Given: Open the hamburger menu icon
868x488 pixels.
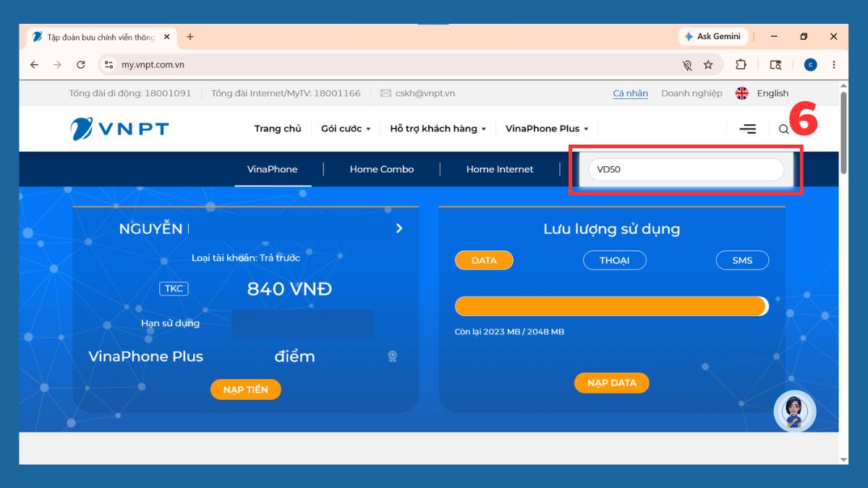Looking at the screenshot, I should pos(748,129).
